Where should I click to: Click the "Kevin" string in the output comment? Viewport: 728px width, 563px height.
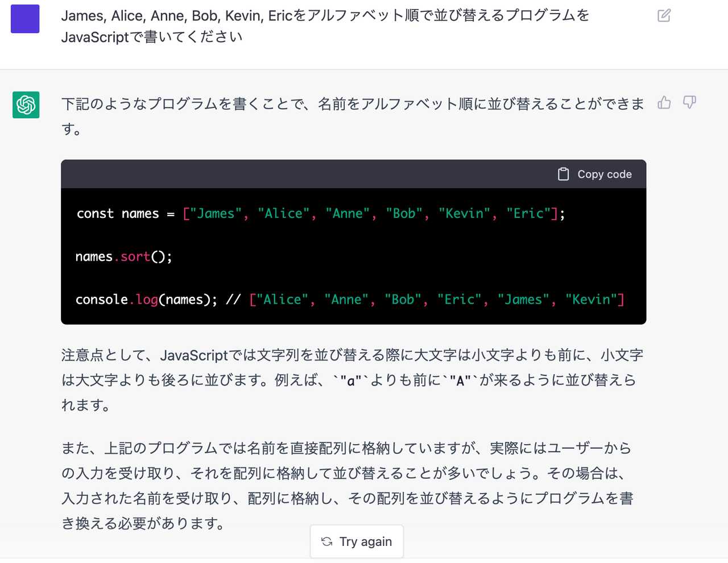[591, 300]
